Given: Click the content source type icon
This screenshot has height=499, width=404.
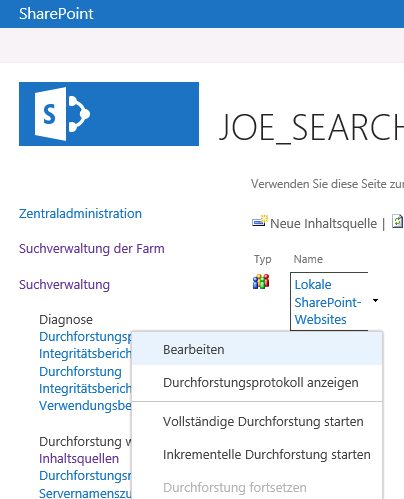Looking at the screenshot, I should click(x=261, y=282).
